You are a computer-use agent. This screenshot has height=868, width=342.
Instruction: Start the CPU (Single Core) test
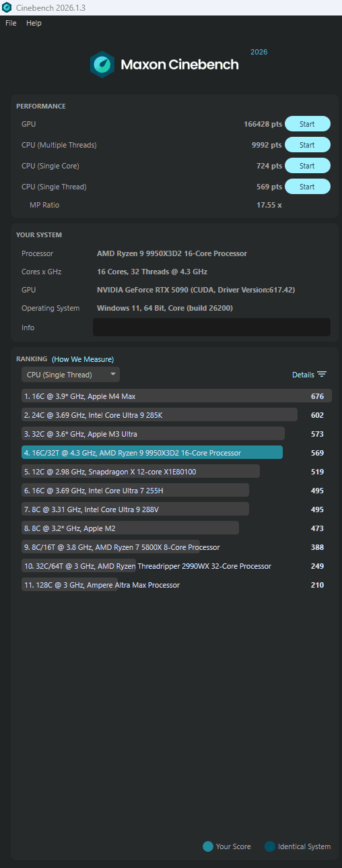[307, 166]
